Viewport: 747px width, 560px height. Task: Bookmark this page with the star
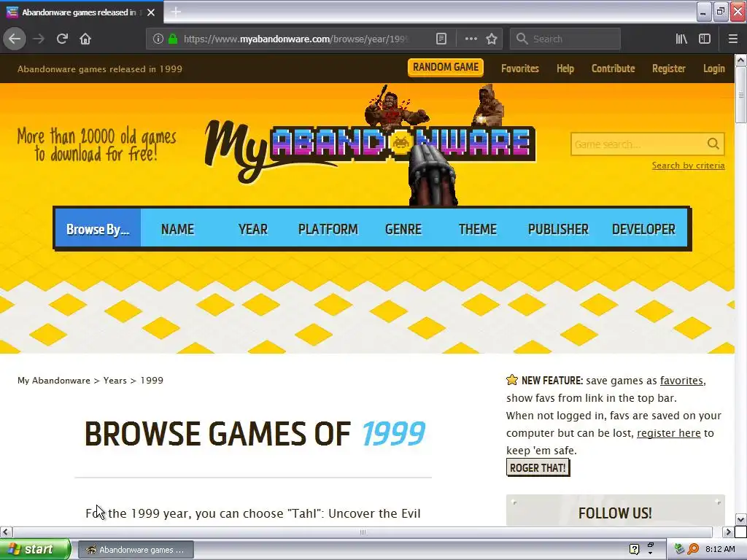coord(492,39)
